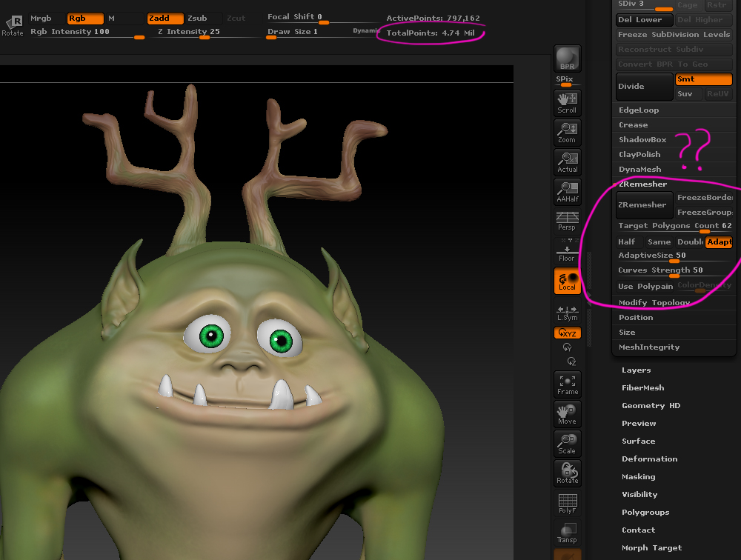
Task: Select the Scroll canvas icon
Action: tap(567, 103)
